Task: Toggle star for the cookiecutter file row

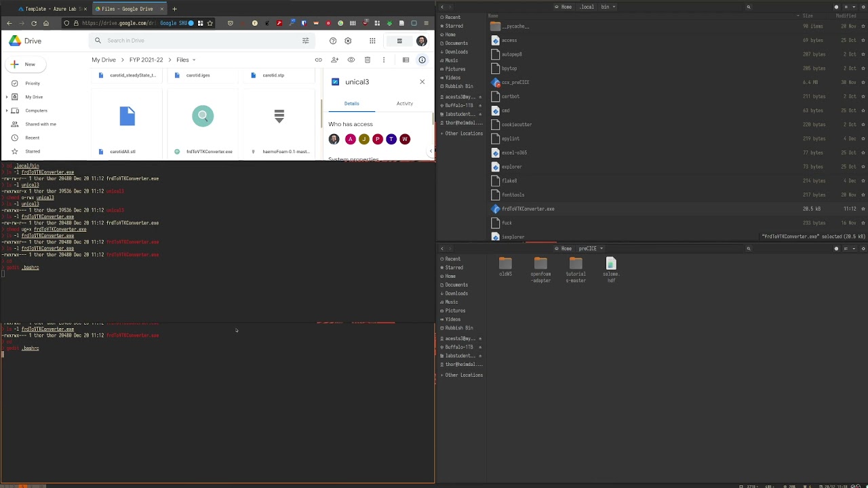Action: 863,125
